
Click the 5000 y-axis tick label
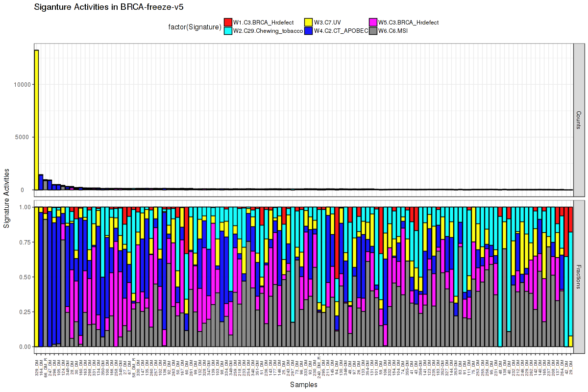24,137
